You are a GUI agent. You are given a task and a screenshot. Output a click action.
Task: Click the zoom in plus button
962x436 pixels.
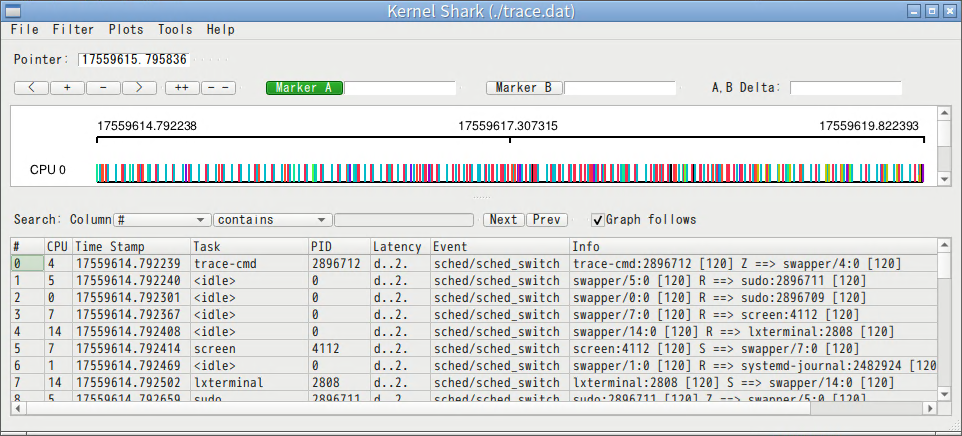click(67, 88)
